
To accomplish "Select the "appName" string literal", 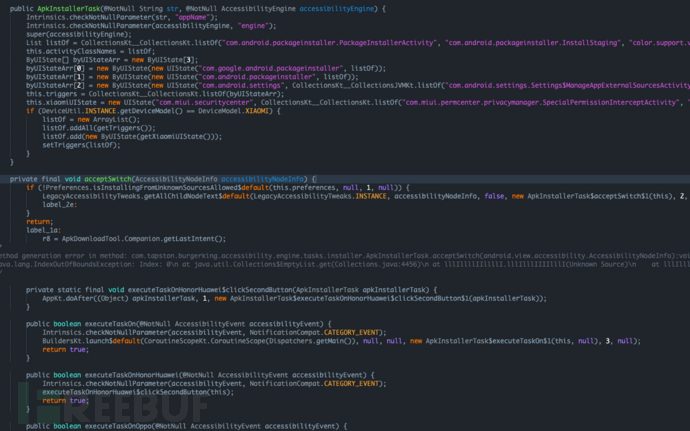I will [192, 17].
